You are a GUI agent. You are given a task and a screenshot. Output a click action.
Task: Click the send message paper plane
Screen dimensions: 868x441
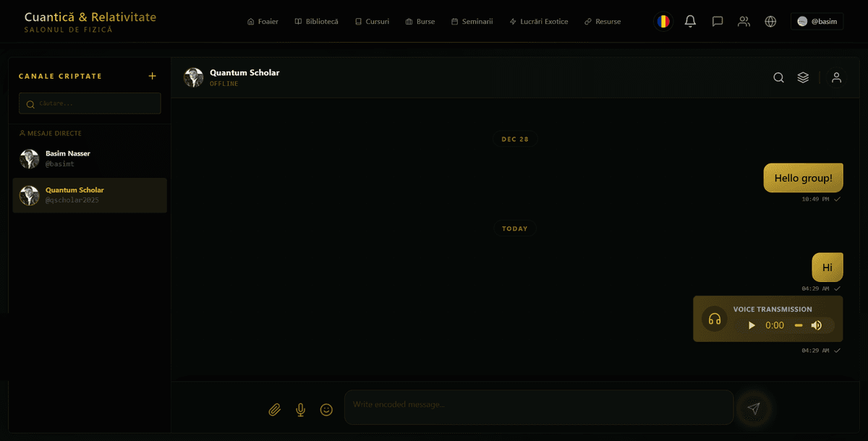[x=754, y=408]
